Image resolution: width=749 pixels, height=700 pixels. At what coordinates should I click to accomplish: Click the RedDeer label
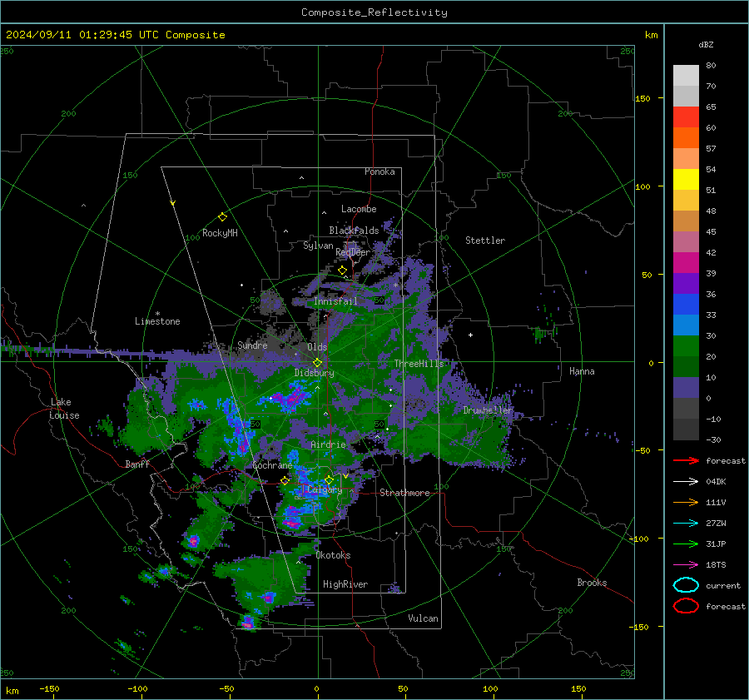coord(353,252)
